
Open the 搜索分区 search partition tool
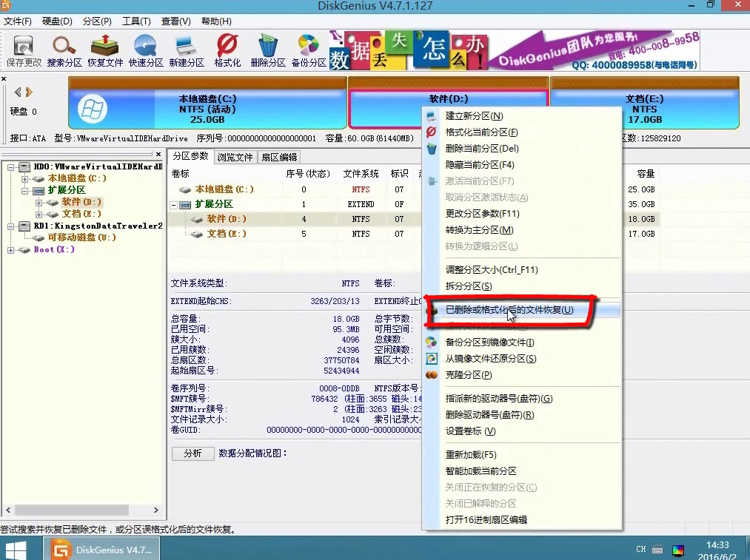64,50
